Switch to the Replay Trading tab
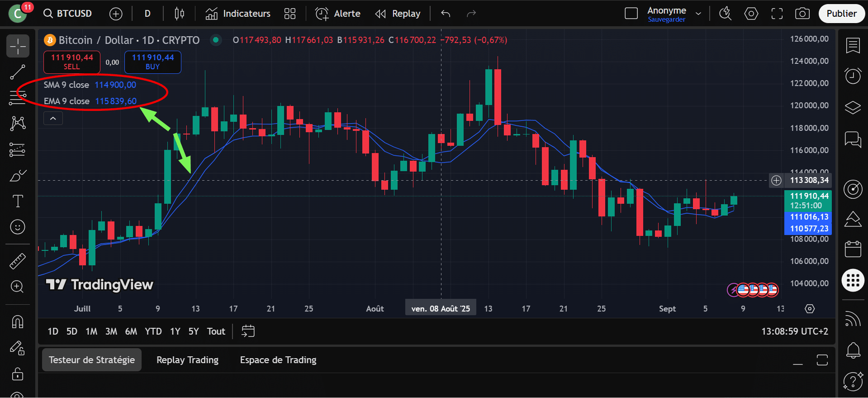The image size is (868, 398). pyautogui.click(x=187, y=360)
